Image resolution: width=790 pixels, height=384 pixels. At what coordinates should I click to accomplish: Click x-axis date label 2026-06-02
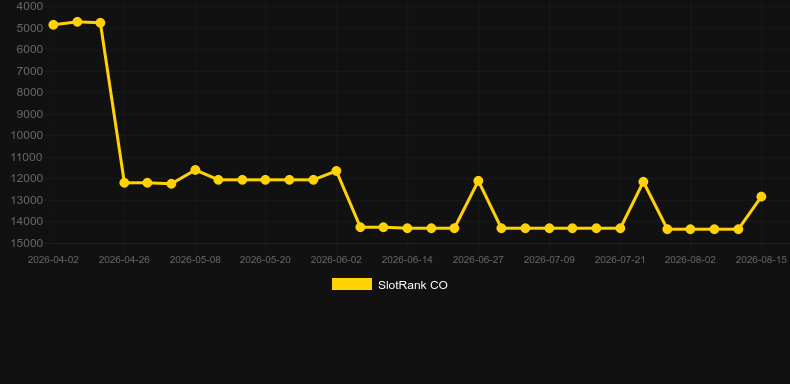(336, 260)
